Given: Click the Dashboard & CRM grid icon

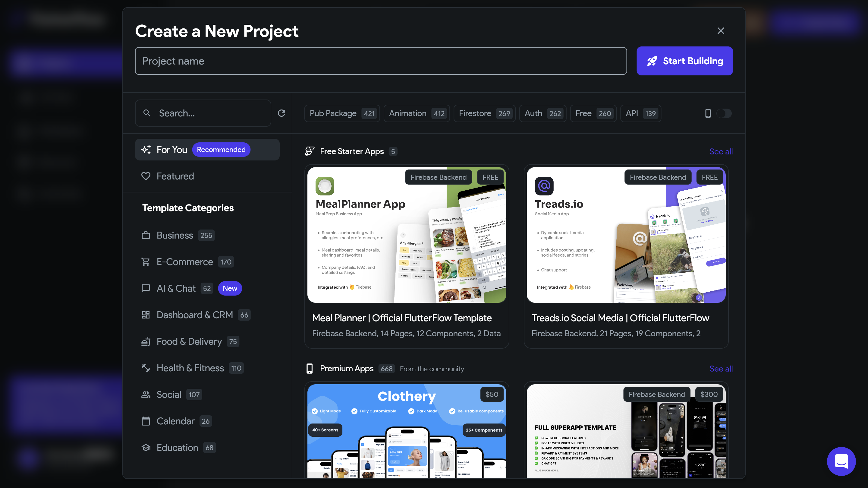Looking at the screenshot, I should (146, 315).
